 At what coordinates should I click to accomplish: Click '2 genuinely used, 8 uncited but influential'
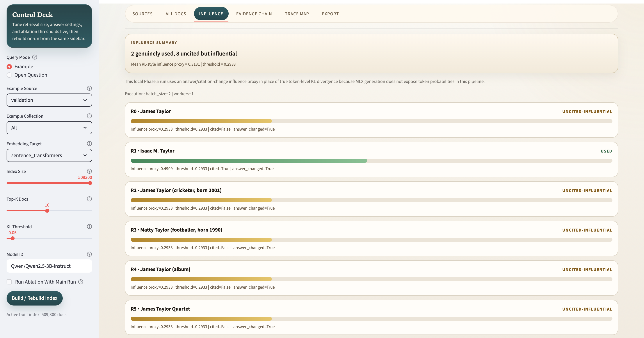tap(184, 54)
